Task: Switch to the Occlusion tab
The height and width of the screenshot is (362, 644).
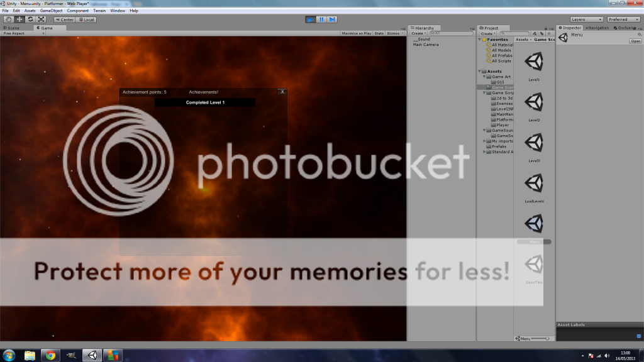Action: pos(625,28)
